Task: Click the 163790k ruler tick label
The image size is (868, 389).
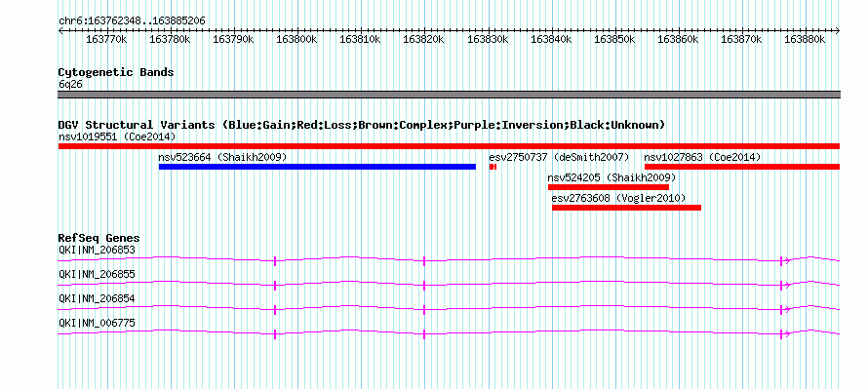Action: pos(234,39)
